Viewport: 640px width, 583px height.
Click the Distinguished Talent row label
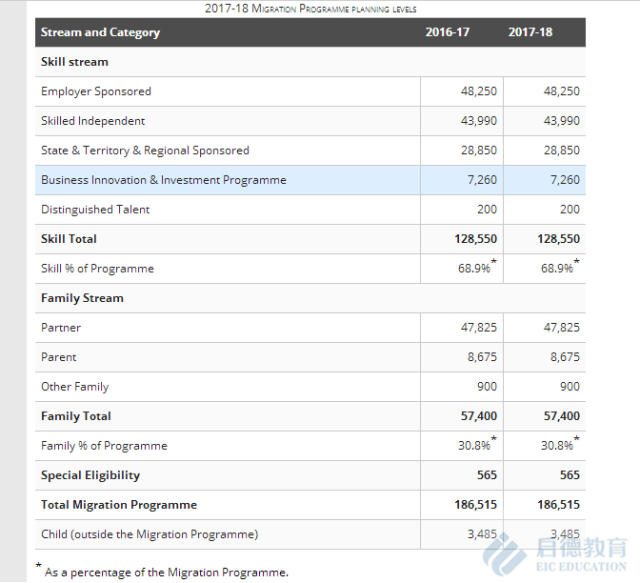(x=95, y=209)
